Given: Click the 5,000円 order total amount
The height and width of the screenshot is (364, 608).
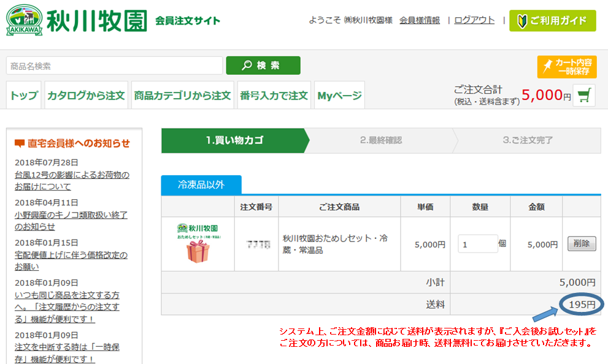Looking at the screenshot, I should (546, 95).
